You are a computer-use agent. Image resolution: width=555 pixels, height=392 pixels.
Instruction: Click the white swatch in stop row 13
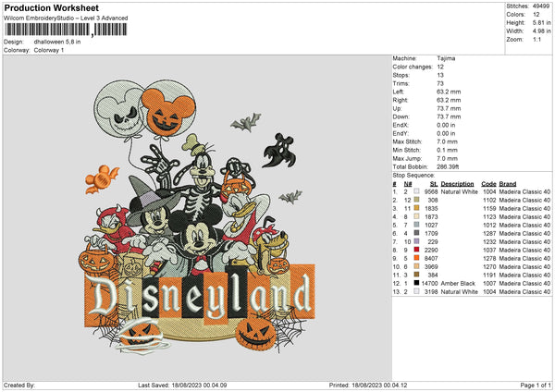416,291
